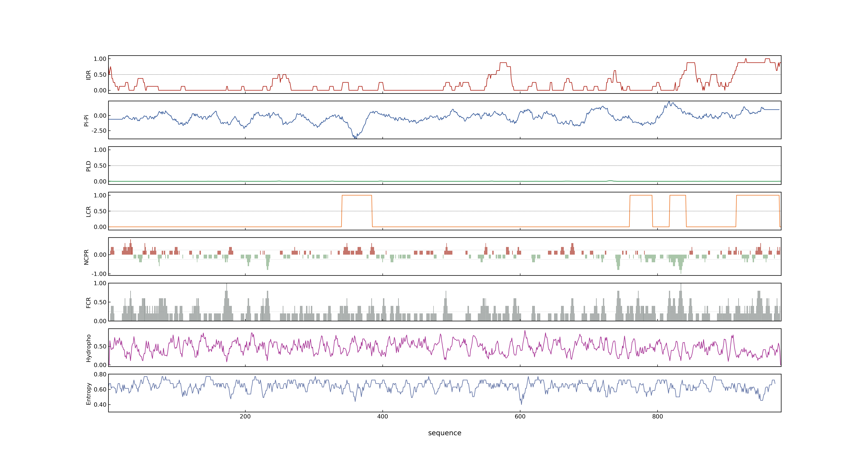Click the 200 tick label on the x-axis

point(245,416)
